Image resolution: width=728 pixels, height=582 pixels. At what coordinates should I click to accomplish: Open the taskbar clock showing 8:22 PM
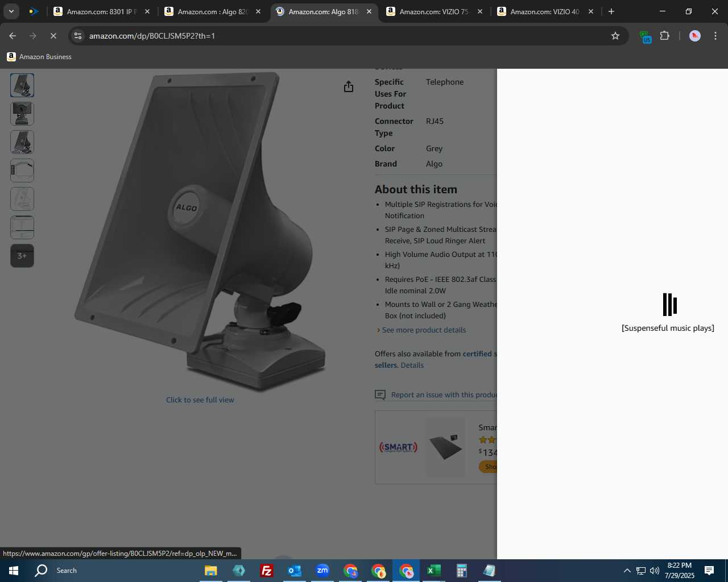point(680,571)
